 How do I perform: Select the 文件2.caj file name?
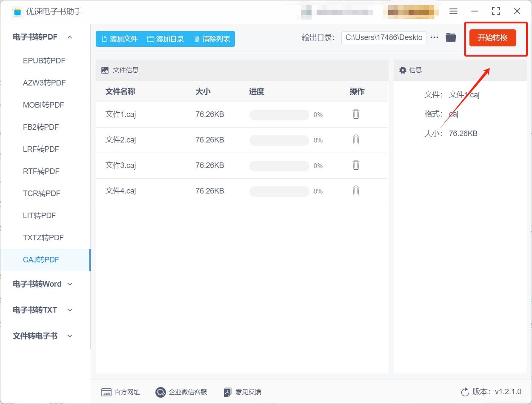coord(121,140)
